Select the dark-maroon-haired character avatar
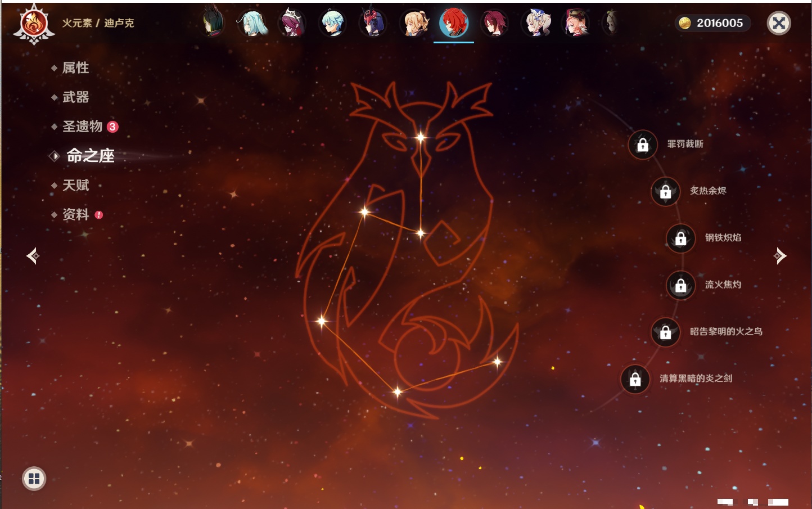 coord(495,23)
